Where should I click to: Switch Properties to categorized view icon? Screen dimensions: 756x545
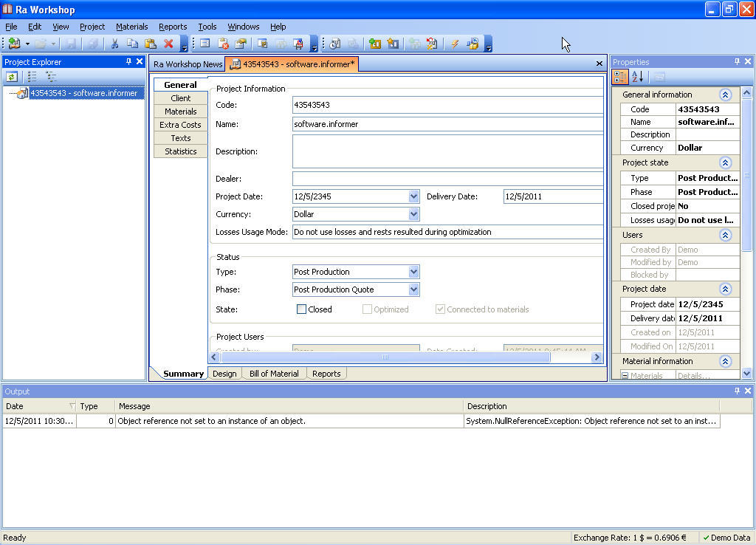(x=620, y=77)
